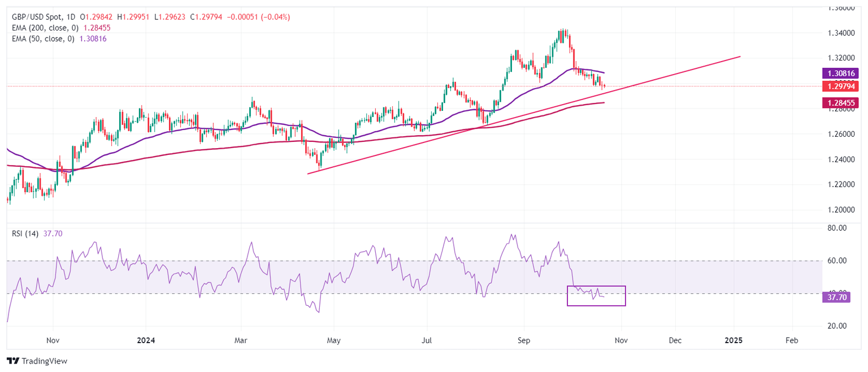Click the red 1.29794 current price tag
Viewport: 868px width, 372px height.
pos(842,86)
